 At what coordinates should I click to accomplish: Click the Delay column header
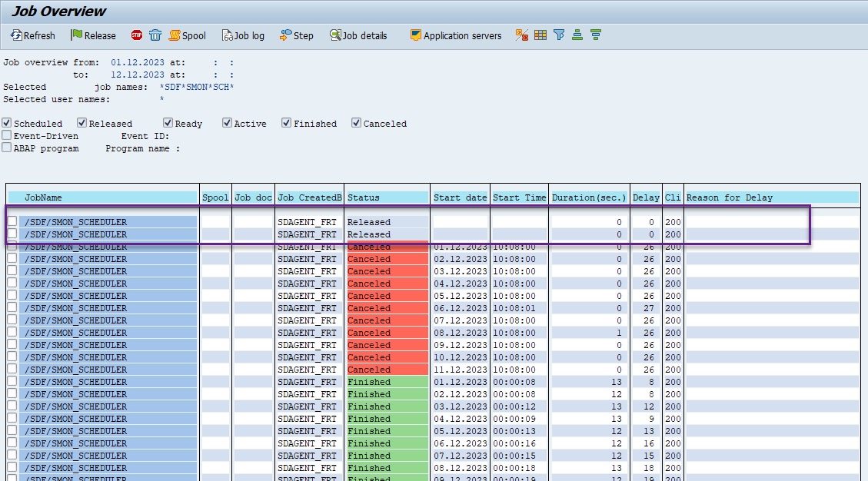(x=646, y=197)
